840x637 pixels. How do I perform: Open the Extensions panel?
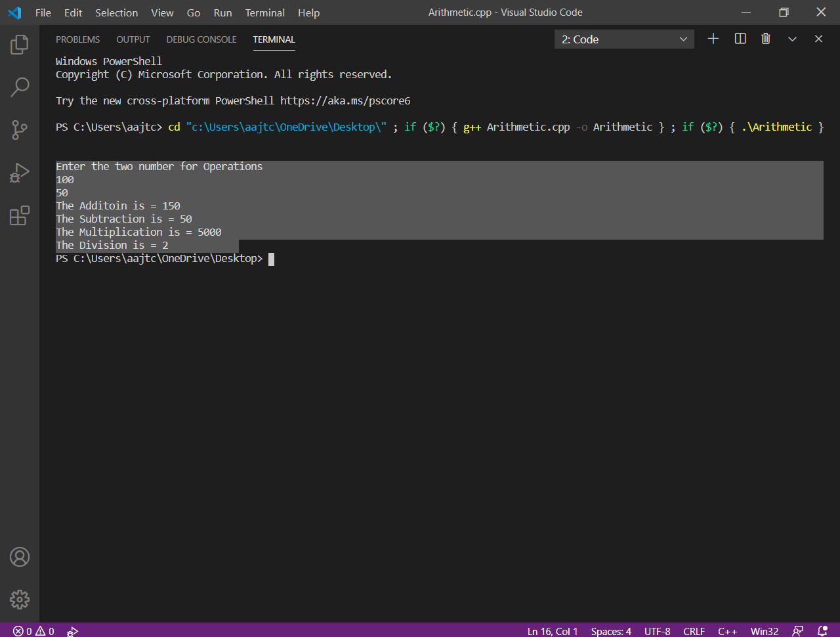(x=20, y=215)
